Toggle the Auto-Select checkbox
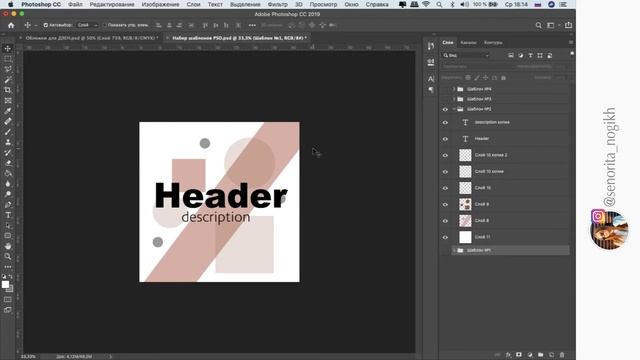Screen dimensions: 640x360 tap(46, 25)
